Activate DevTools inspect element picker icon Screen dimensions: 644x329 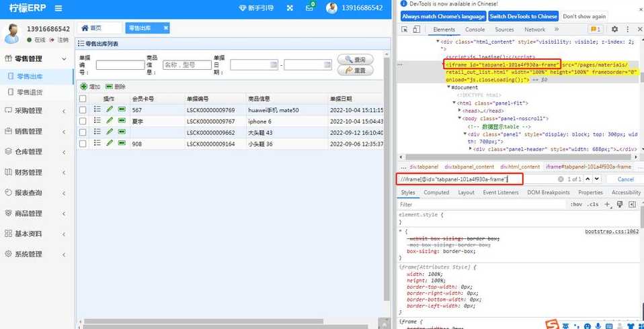coord(405,30)
